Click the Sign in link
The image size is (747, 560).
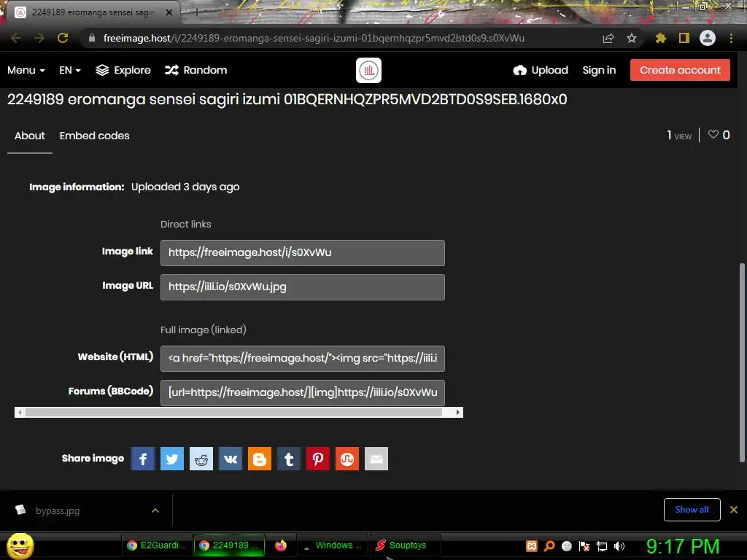click(599, 70)
